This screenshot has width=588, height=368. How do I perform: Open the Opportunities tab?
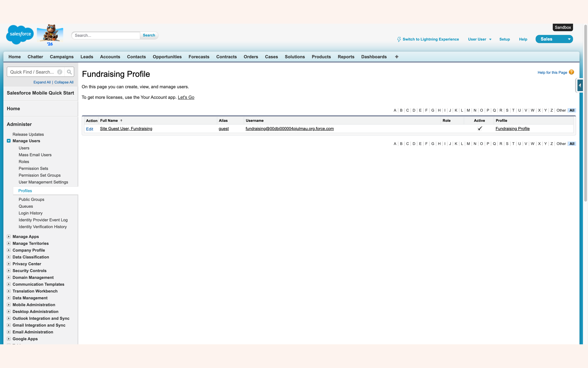(x=167, y=57)
